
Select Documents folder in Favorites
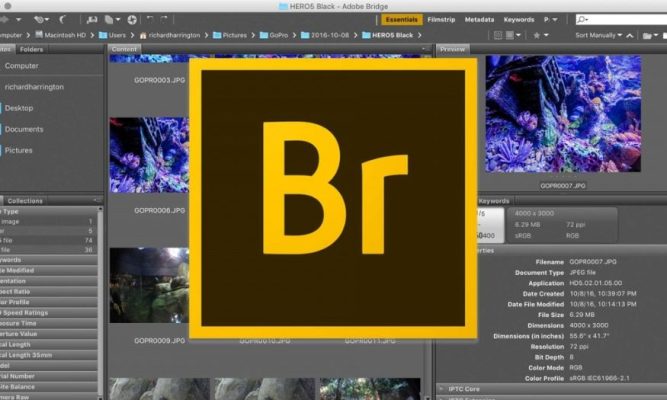pos(24,129)
